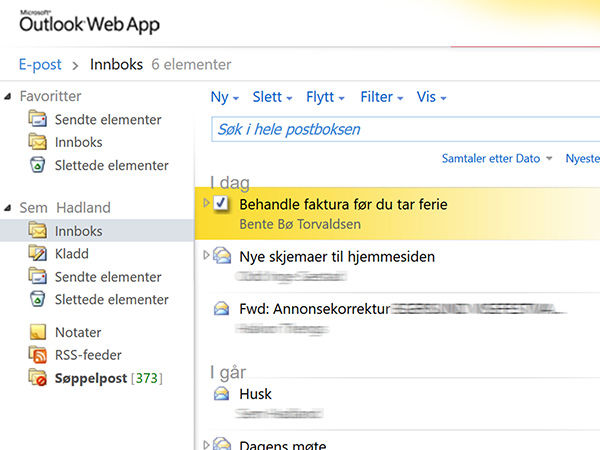The image size is (600, 450).
Task: Click the I går group header
Action: click(228, 372)
